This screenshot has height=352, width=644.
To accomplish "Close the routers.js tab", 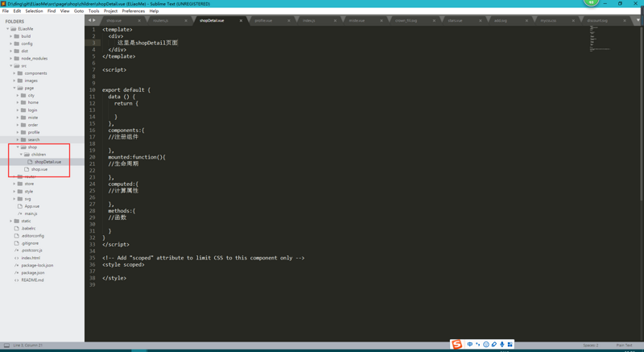I will click(186, 20).
